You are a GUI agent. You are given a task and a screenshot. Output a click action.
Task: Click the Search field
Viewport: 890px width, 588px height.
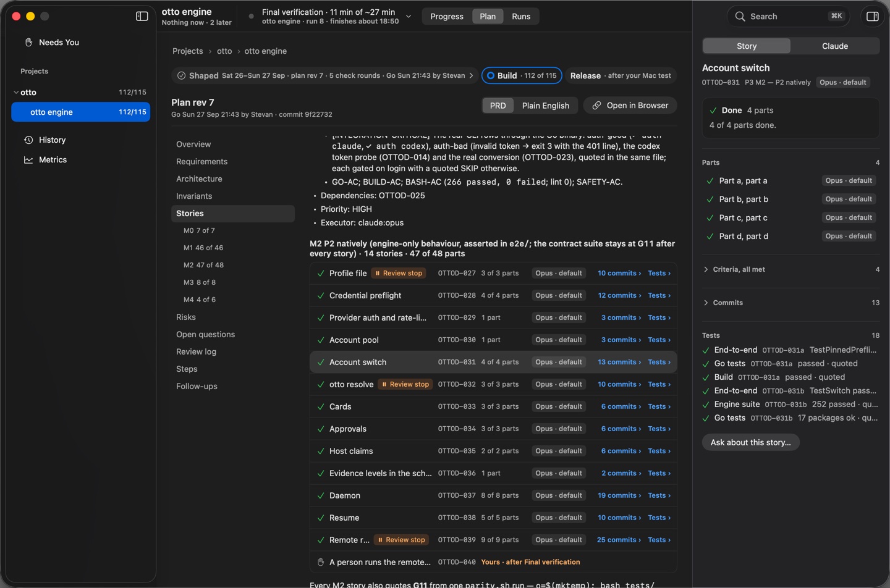click(x=788, y=17)
